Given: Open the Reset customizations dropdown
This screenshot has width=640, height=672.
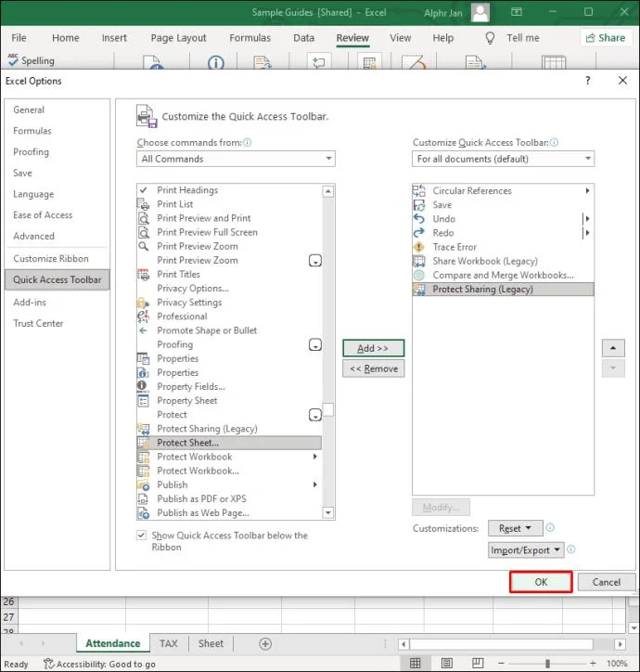Looking at the screenshot, I should click(516, 528).
